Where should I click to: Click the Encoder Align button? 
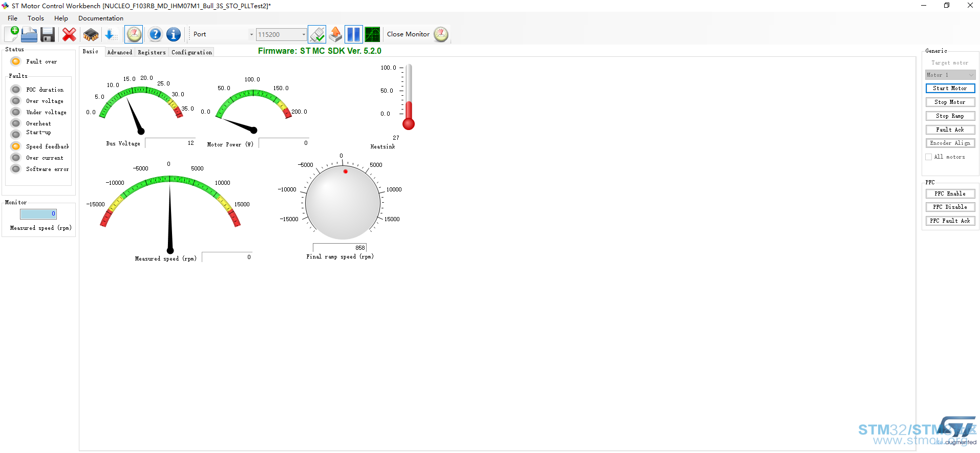950,143
